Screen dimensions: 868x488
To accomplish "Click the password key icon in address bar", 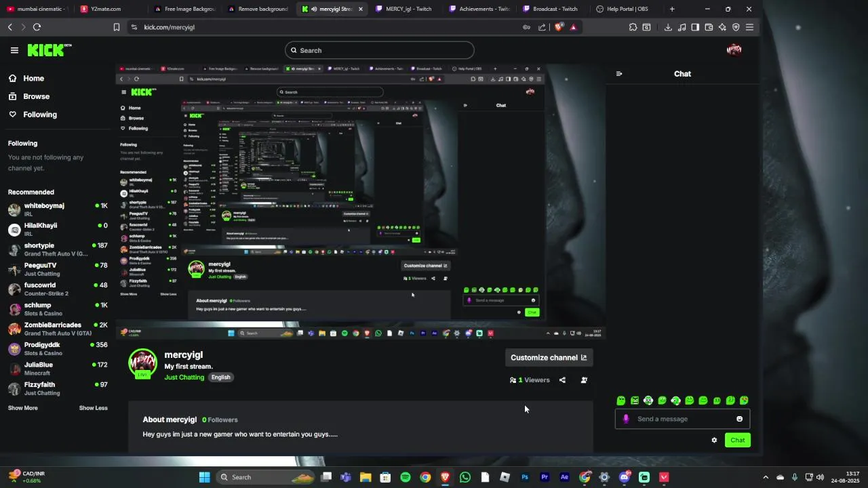I will (x=526, y=27).
